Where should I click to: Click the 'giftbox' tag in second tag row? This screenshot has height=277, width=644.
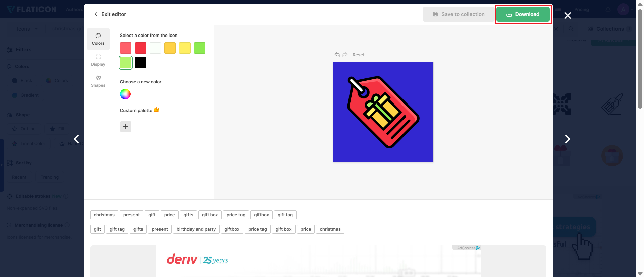[232, 229]
